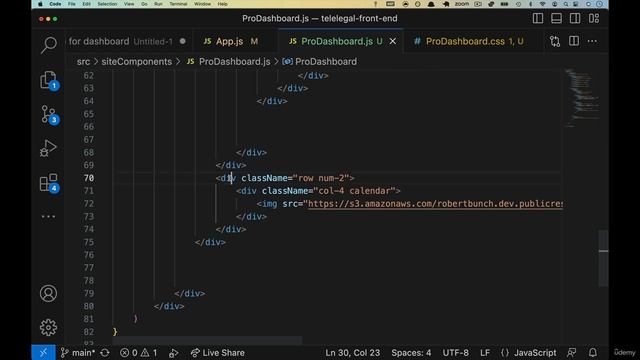Click the siteComponents breadcrumb
This screenshot has width=640, height=360.
pos(137,62)
